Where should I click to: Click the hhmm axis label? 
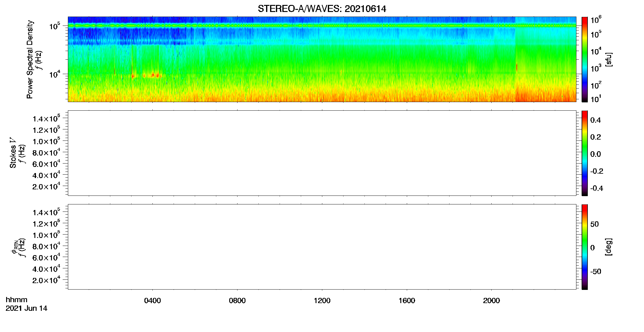(x=17, y=300)
